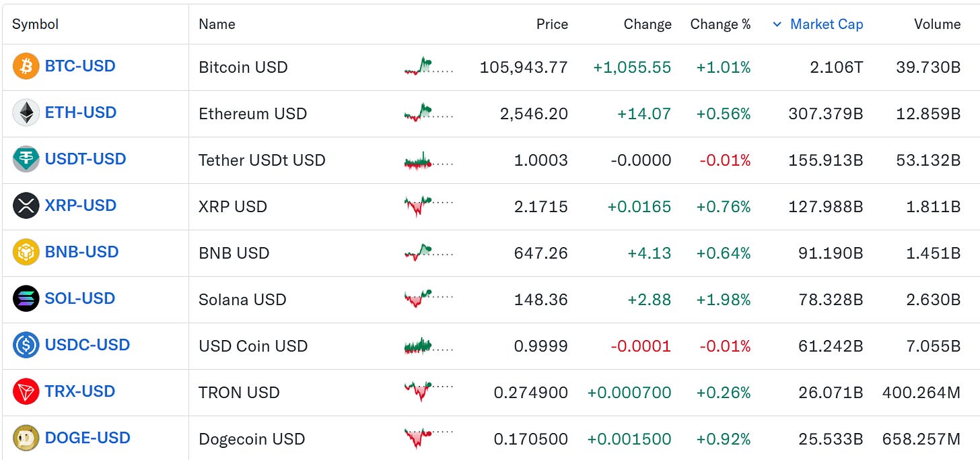Click the Symbol column header
The image size is (980, 460).
[36, 24]
